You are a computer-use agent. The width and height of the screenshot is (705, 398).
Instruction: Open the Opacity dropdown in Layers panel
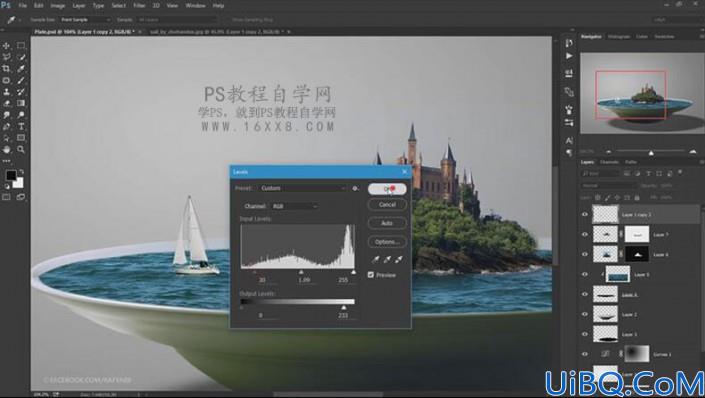click(667, 185)
